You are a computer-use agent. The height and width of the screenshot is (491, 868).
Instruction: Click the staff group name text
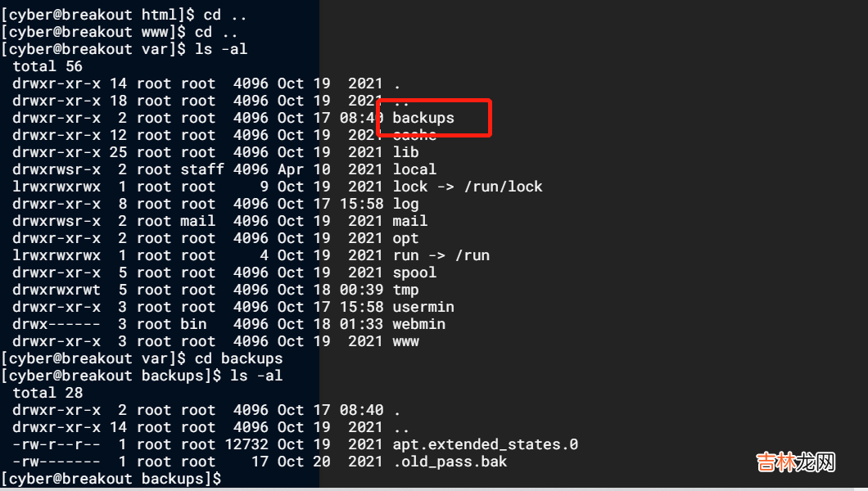pyautogui.click(x=202, y=169)
